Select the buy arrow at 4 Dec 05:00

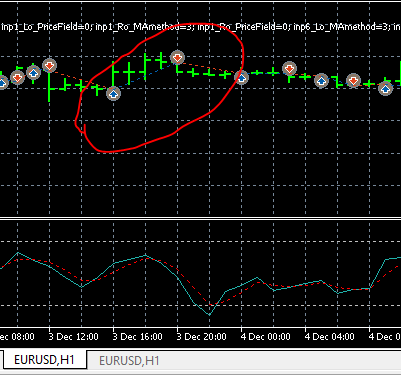click(x=321, y=81)
